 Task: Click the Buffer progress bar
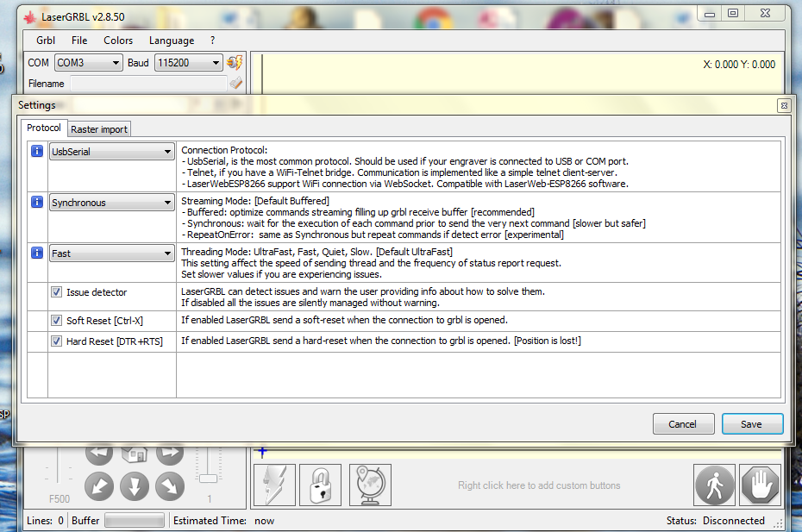pyautogui.click(x=135, y=521)
